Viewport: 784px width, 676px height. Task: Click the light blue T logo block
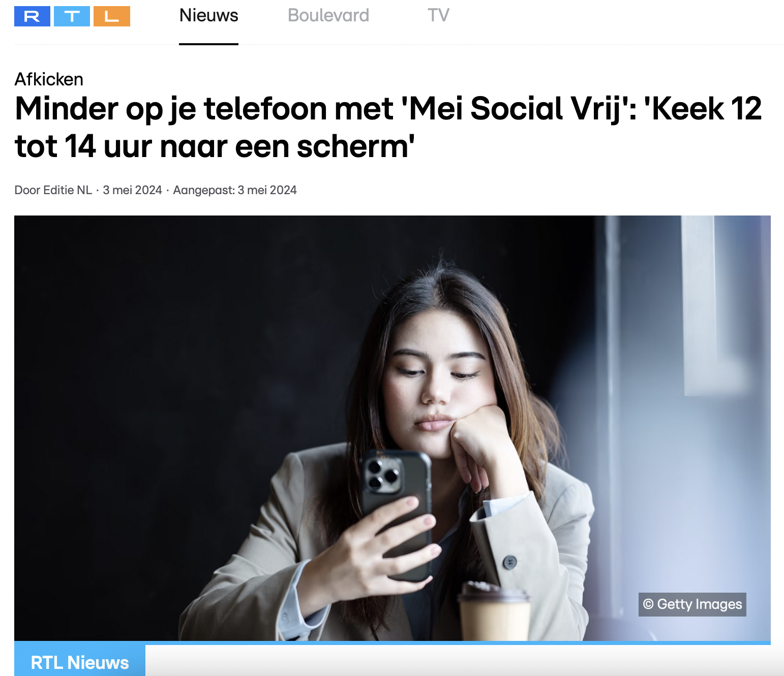[x=72, y=16]
